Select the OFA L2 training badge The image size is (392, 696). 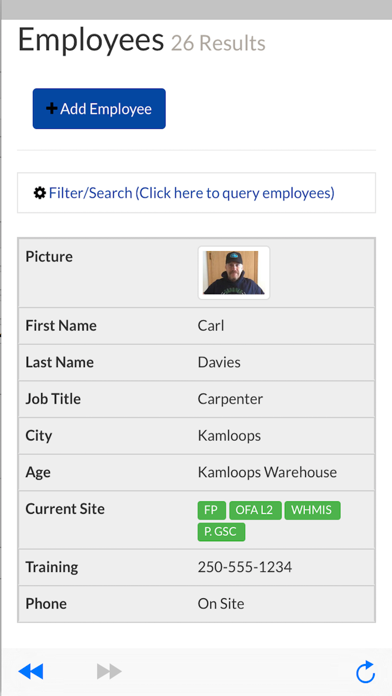[255, 510]
